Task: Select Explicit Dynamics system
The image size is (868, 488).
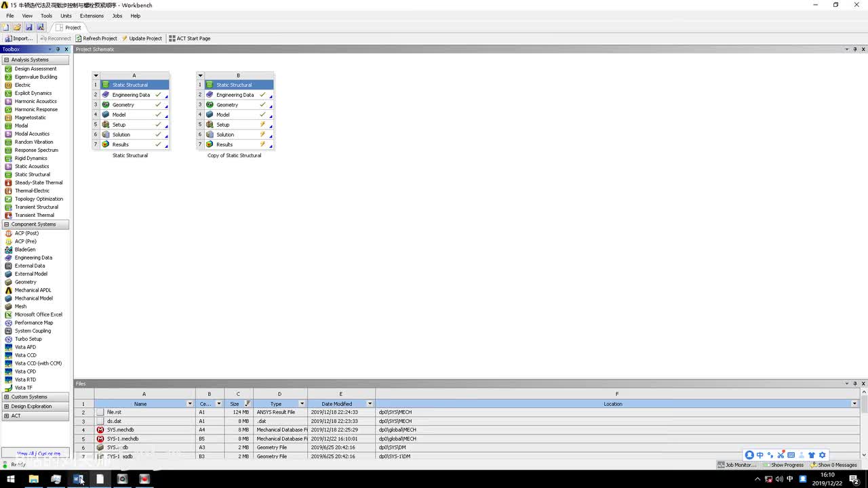Action: pyautogui.click(x=33, y=93)
